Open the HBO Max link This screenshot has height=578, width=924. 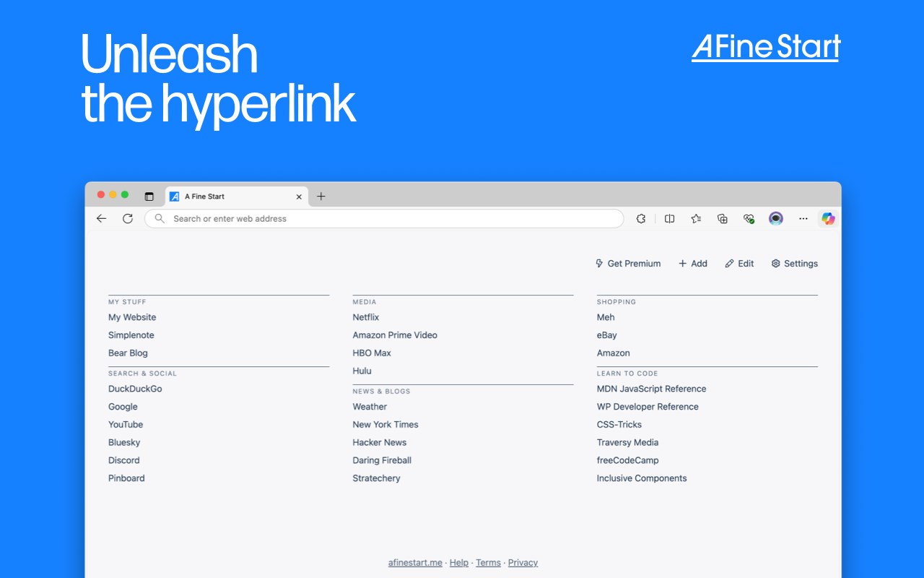(x=372, y=353)
